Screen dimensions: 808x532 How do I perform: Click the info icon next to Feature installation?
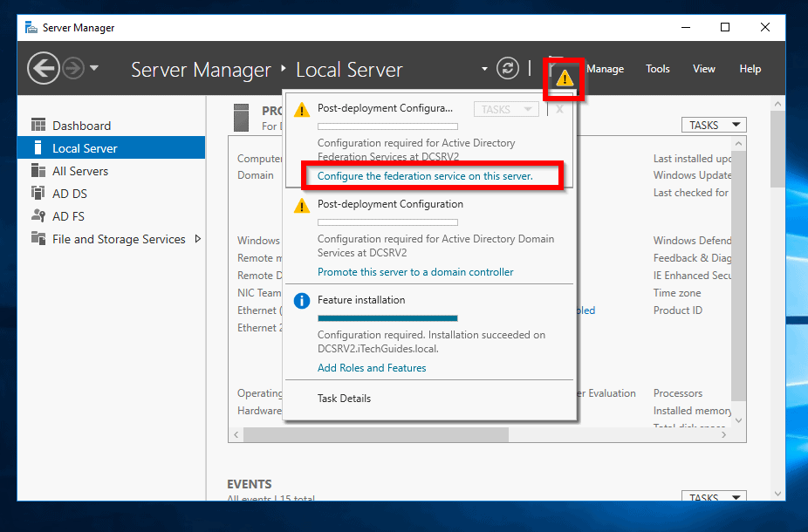301,300
